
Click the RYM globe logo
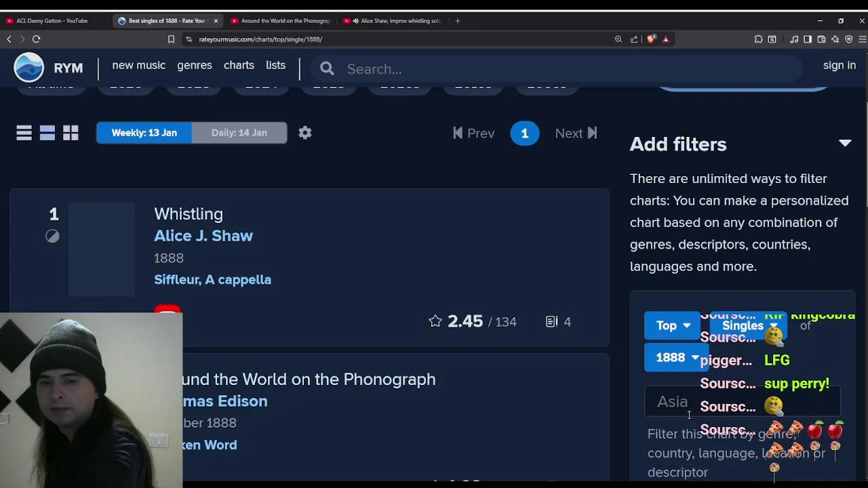(x=29, y=68)
